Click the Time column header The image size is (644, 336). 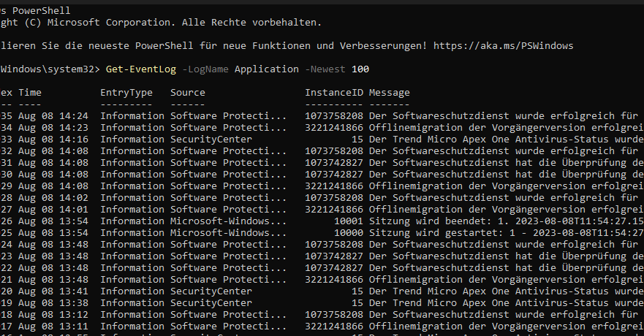click(30, 93)
